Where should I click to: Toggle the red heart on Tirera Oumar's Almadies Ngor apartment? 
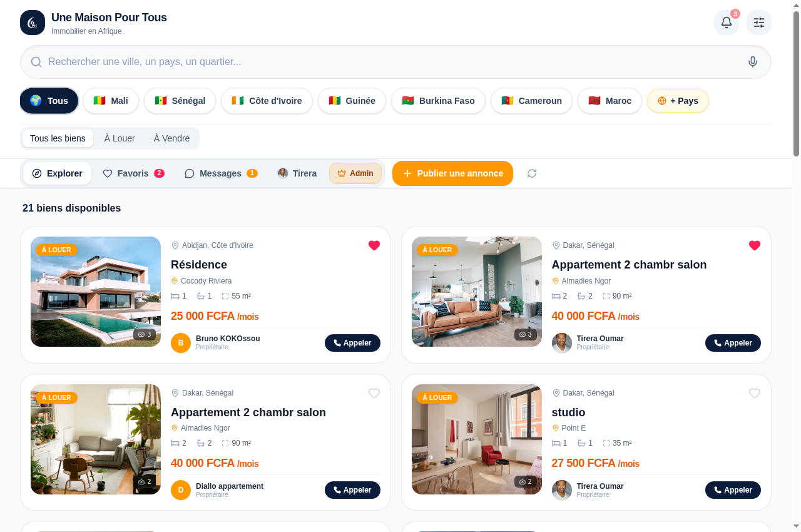[755, 245]
